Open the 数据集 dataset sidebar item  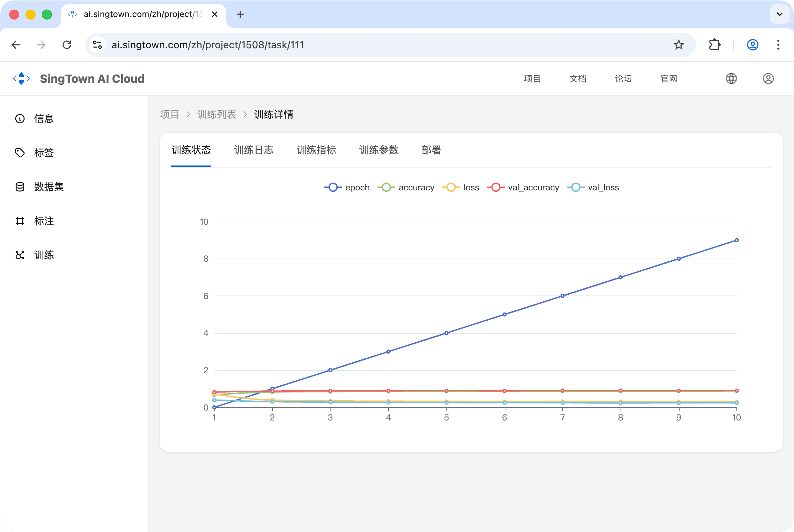point(49,187)
